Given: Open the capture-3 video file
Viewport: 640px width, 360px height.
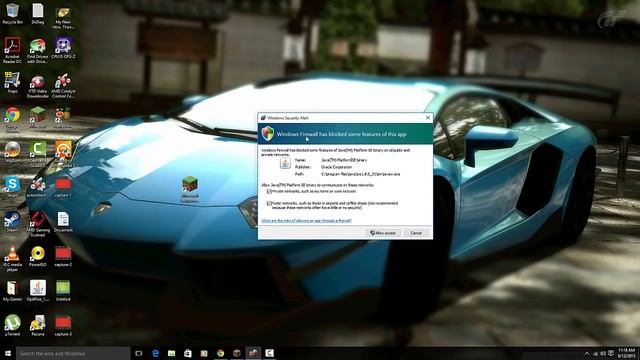Looking at the screenshot, I should click(x=63, y=326).
